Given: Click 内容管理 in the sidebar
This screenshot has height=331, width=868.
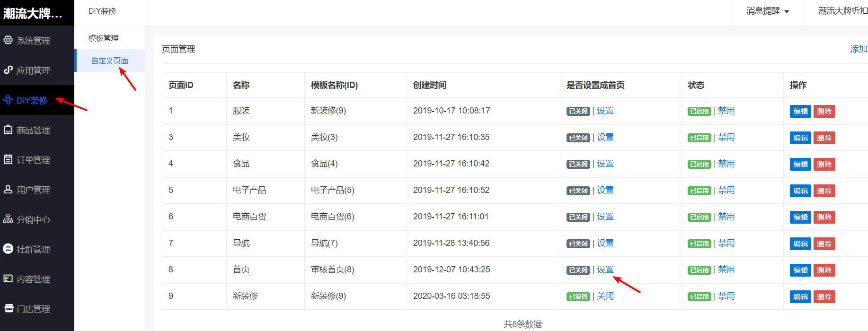Looking at the screenshot, I should pos(33,279).
